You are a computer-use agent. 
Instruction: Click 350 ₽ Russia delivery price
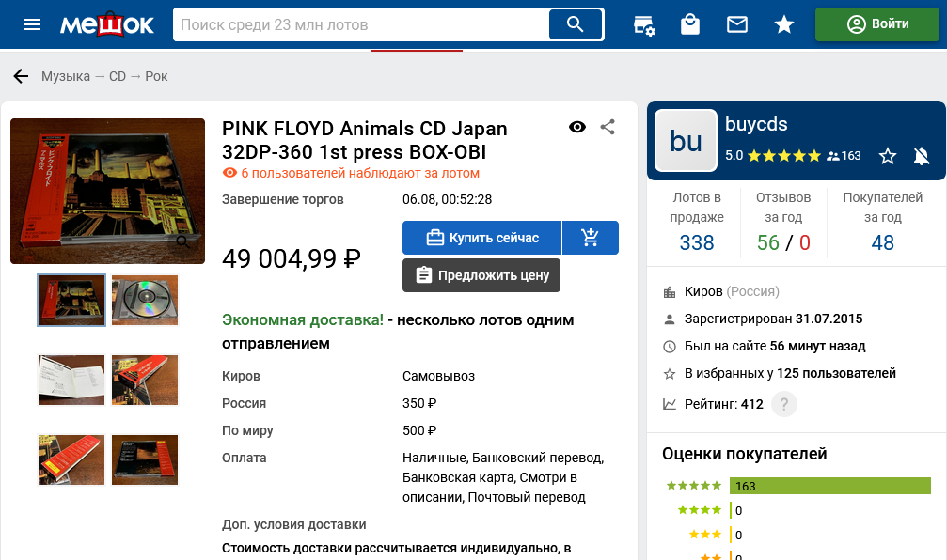coord(419,403)
